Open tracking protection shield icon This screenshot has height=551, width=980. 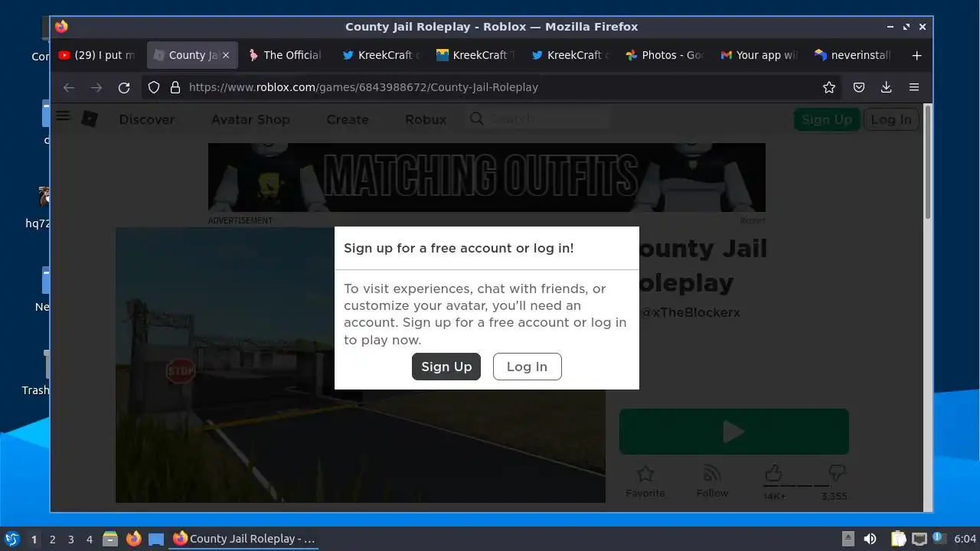coord(154,87)
